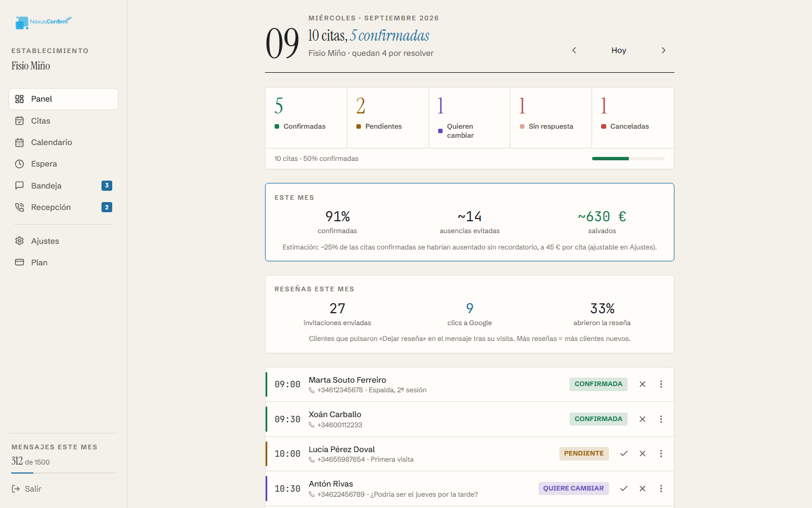Image resolution: width=812 pixels, height=508 pixels.
Task: Jump to today with Hoy button
Action: (x=619, y=50)
